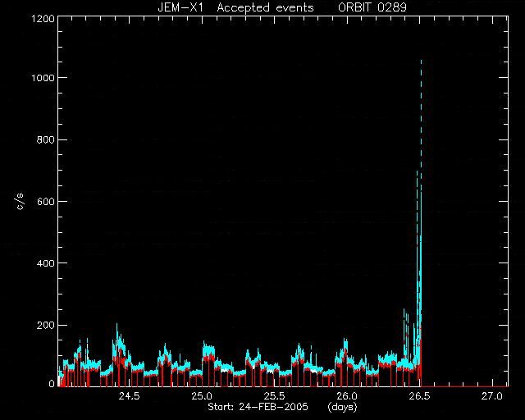Click the 24.5 x-axis tick label

point(129,396)
